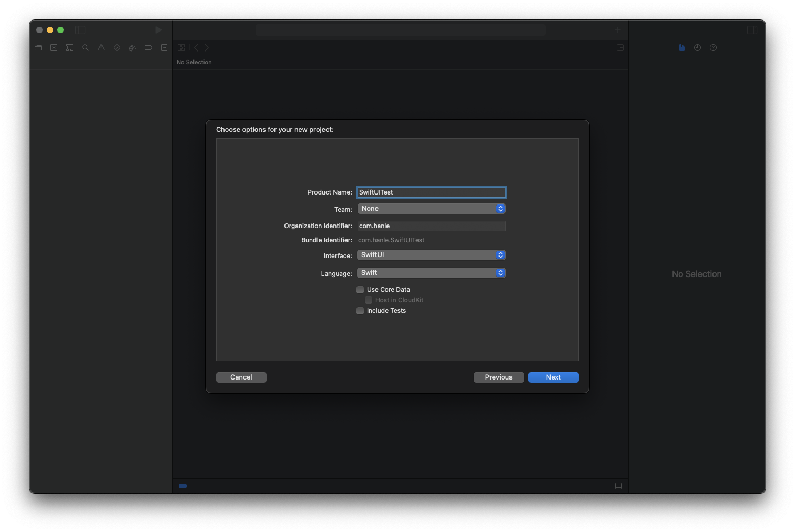Click the Library plus button

click(618, 30)
